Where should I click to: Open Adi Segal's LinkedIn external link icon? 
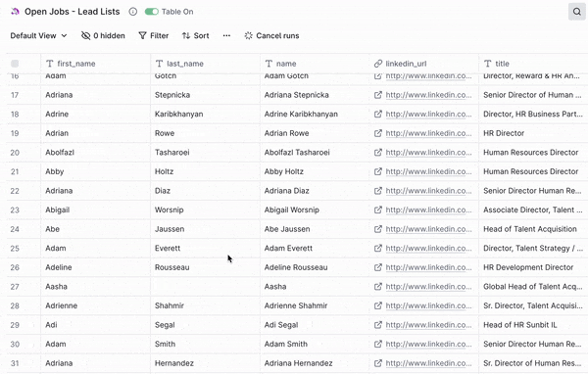378,325
